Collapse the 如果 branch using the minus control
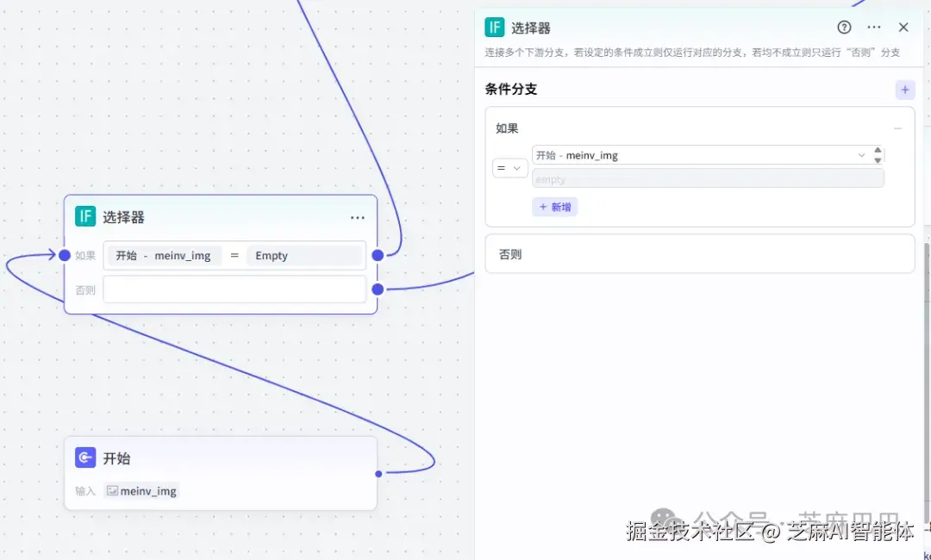The height and width of the screenshot is (560, 931). click(897, 128)
